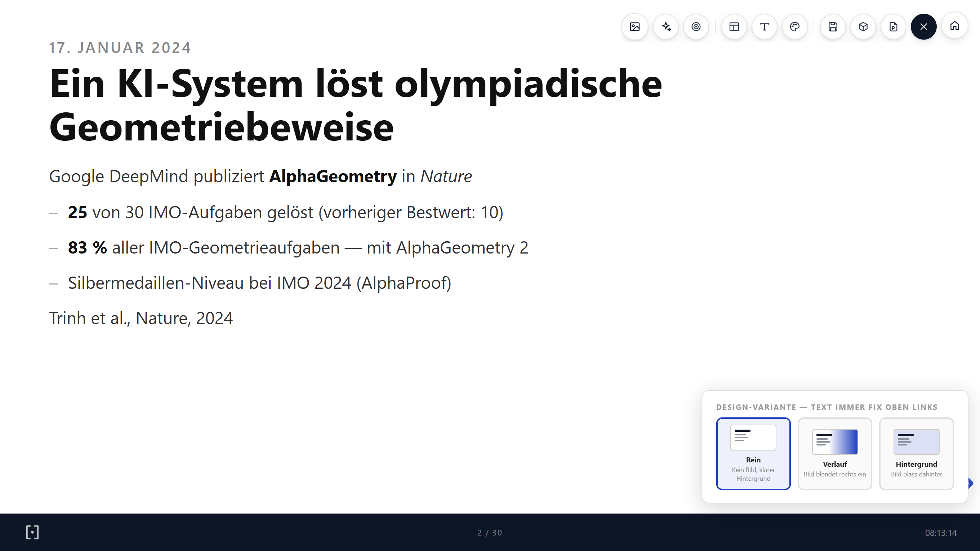Click the date "17. JANUAR 2024"
The height and width of the screenshot is (551, 980).
tap(120, 48)
